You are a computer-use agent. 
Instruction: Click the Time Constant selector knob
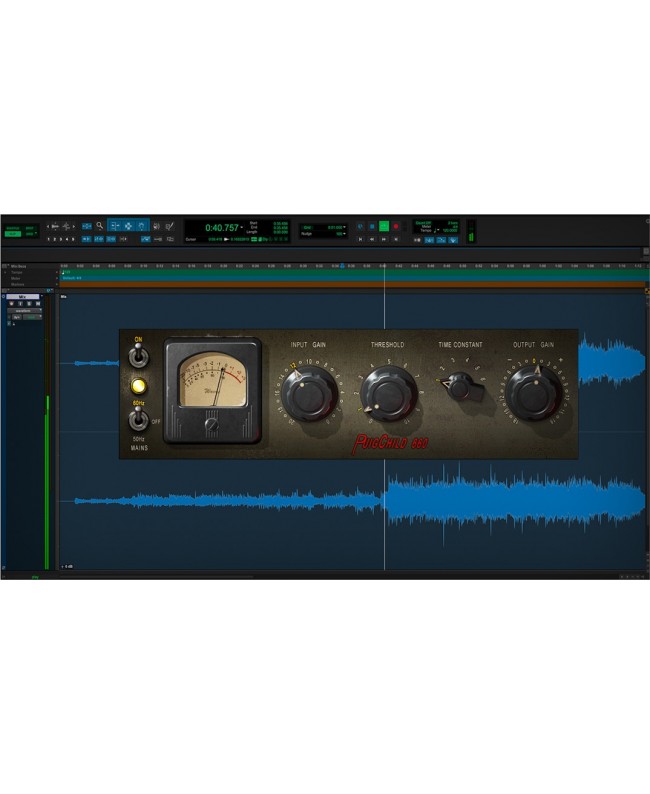tap(460, 388)
